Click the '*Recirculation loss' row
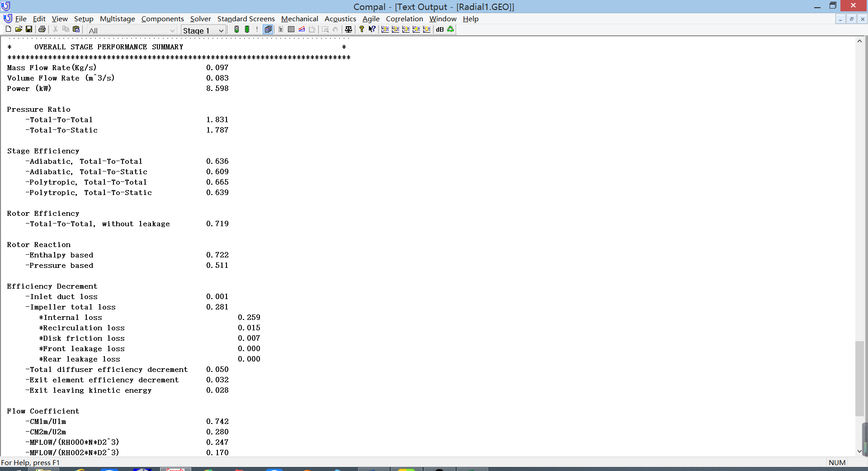 coord(82,328)
